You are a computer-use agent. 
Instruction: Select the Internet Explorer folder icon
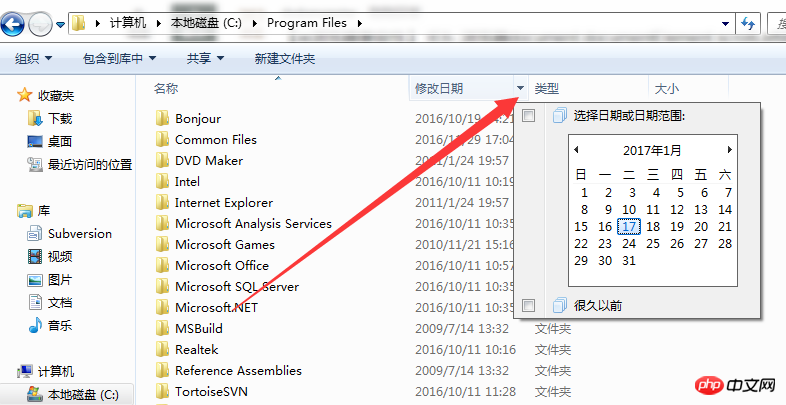(x=162, y=202)
